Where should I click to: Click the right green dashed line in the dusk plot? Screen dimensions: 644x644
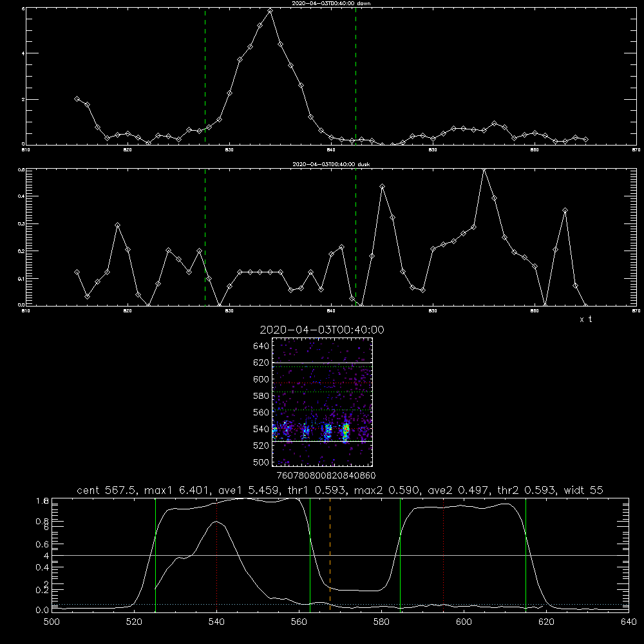[355, 237]
